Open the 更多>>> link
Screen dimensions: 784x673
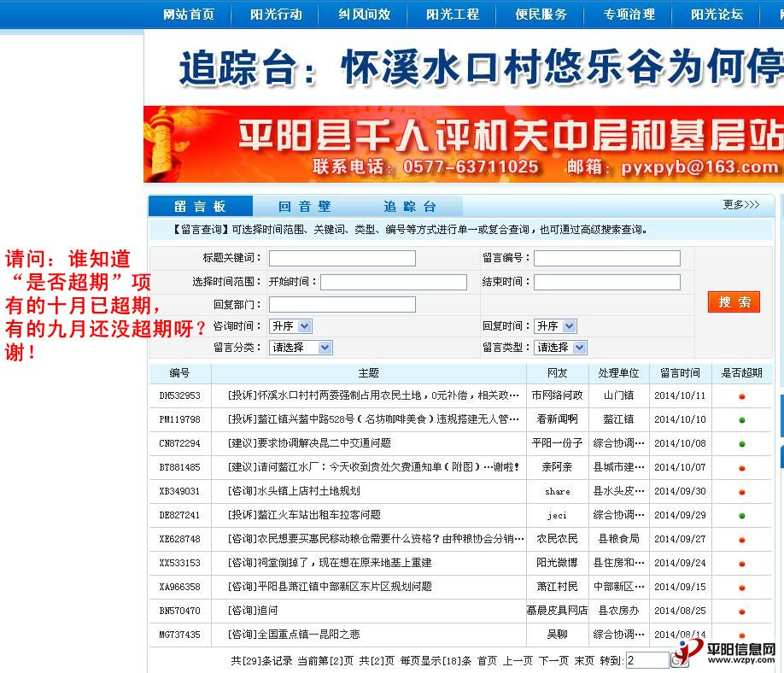[741, 204]
